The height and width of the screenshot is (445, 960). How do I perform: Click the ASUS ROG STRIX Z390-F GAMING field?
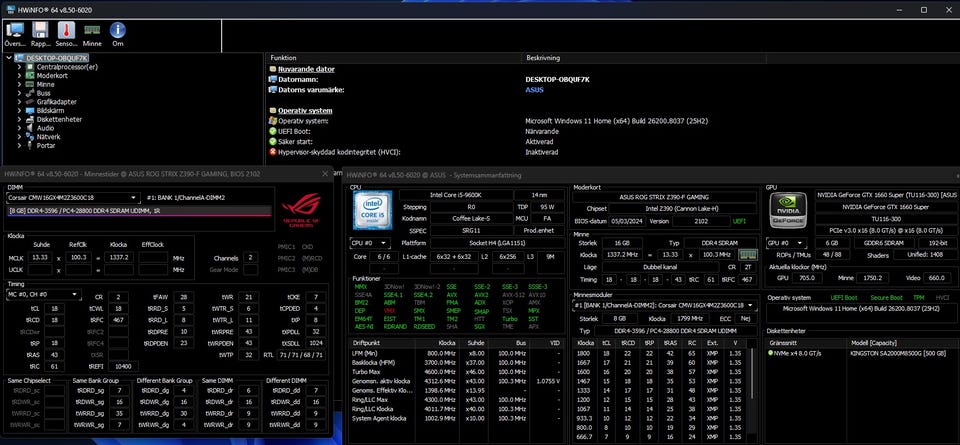tap(666, 197)
